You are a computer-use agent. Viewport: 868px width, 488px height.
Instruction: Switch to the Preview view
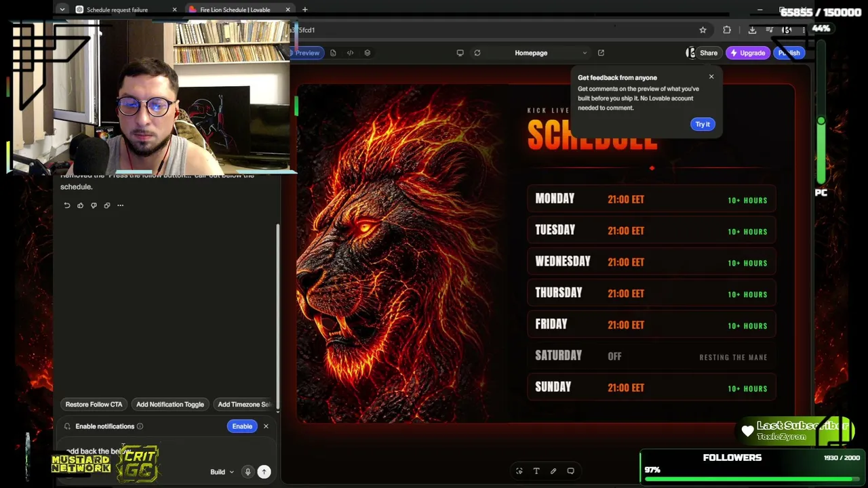[x=305, y=53]
